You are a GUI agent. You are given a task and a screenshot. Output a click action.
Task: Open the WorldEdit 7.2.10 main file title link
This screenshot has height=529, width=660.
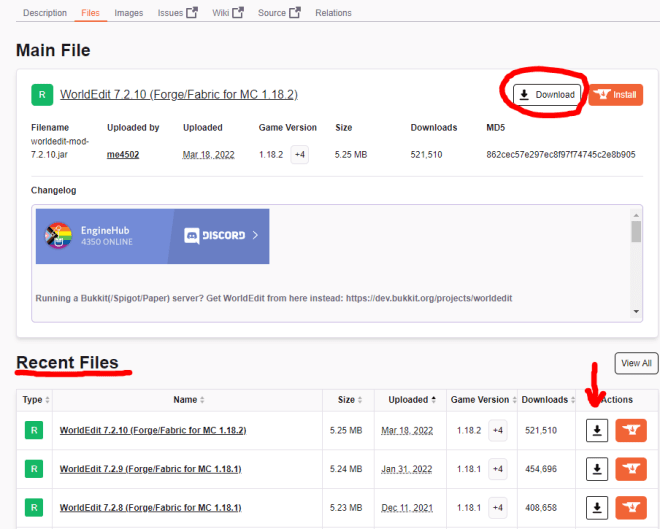click(179, 95)
